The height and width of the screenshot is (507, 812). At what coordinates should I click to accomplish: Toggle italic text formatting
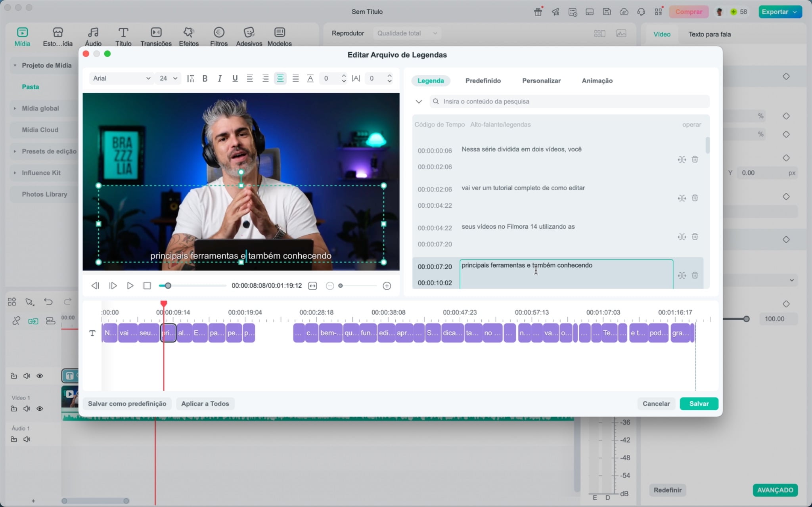pyautogui.click(x=220, y=78)
